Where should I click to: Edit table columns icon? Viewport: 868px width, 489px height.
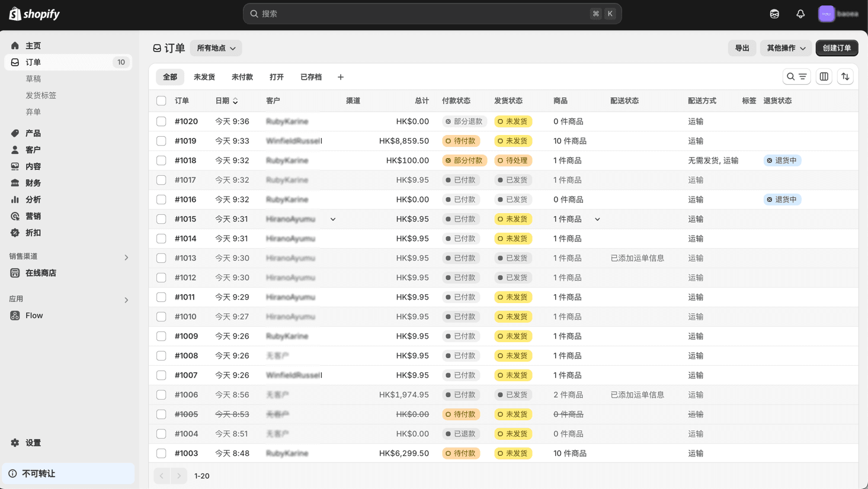coord(824,76)
